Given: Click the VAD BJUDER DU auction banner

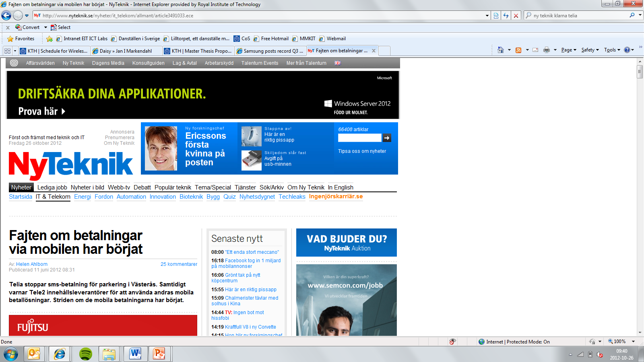Looking at the screenshot, I should pyautogui.click(x=347, y=243).
